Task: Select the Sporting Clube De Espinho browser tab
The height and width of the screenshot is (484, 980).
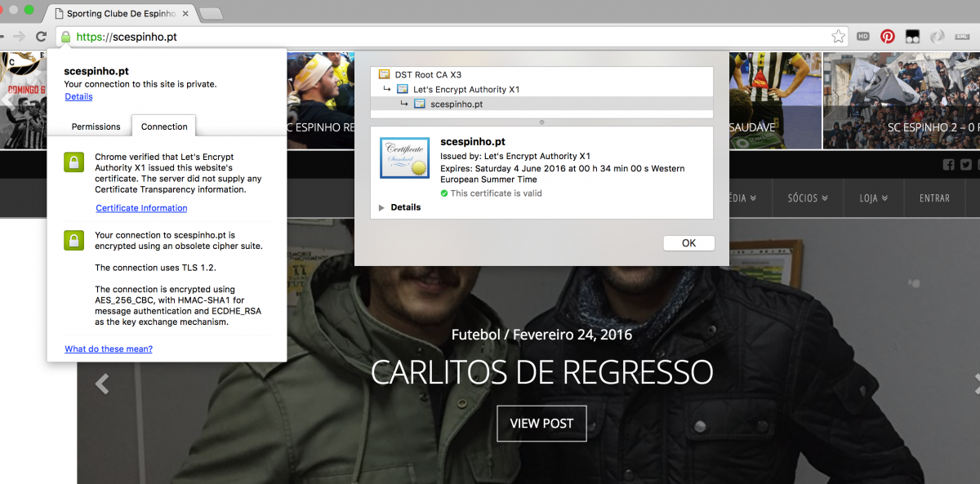Action: pos(121,13)
